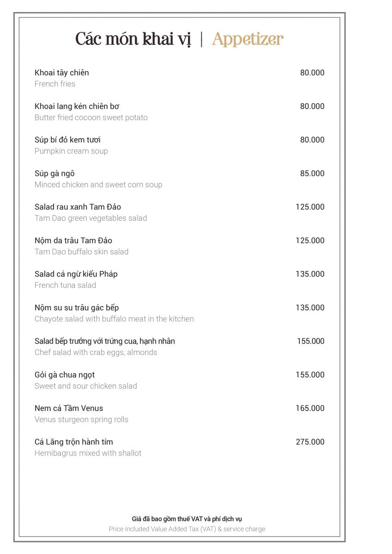The width and height of the screenshot is (392, 554).
Task: Click Chef salad with crab eggs description
Action: click(x=96, y=352)
